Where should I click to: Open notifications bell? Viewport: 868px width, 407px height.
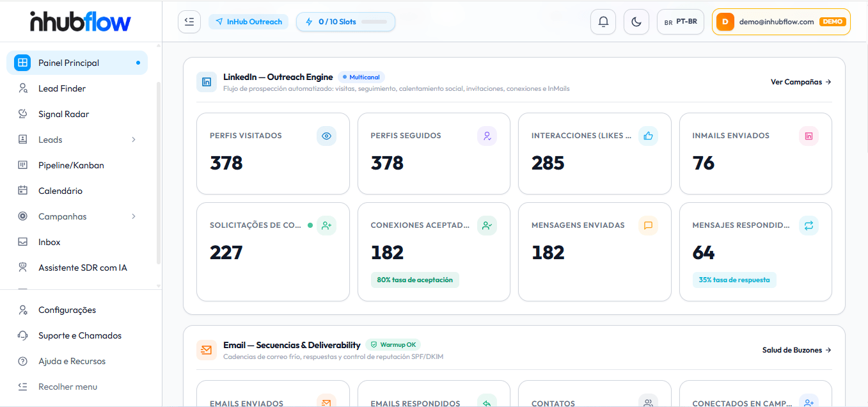(603, 22)
